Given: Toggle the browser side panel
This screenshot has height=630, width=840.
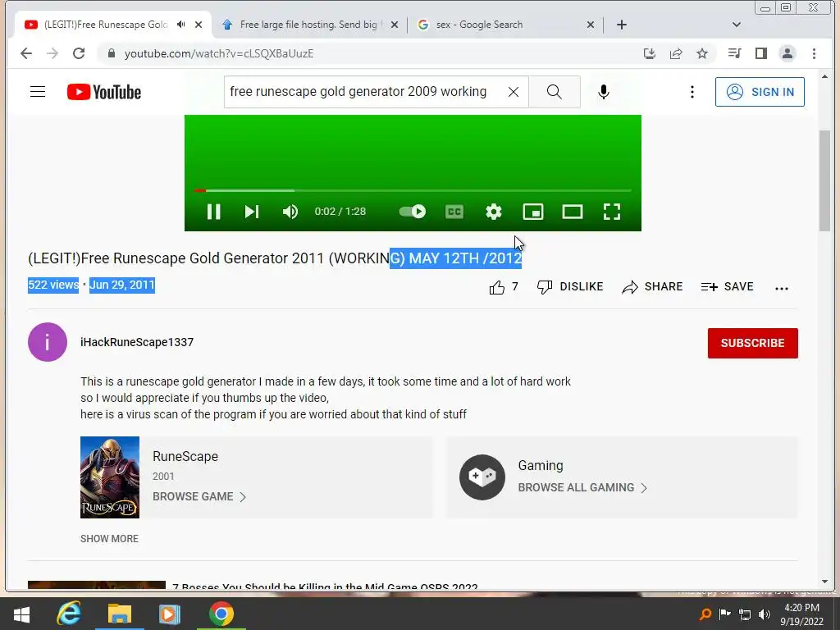Looking at the screenshot, I should point(760,53).
